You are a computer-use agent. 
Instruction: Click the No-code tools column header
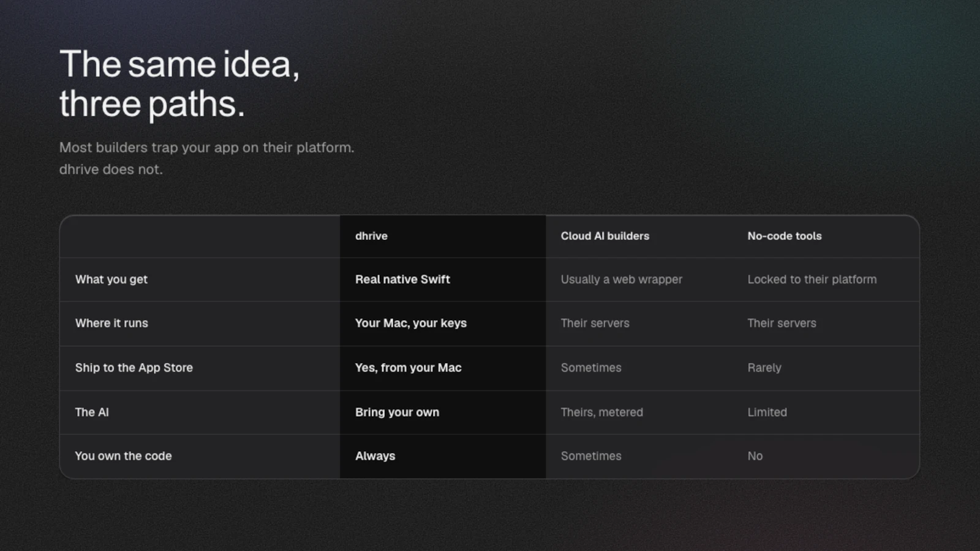coord(785,236)
